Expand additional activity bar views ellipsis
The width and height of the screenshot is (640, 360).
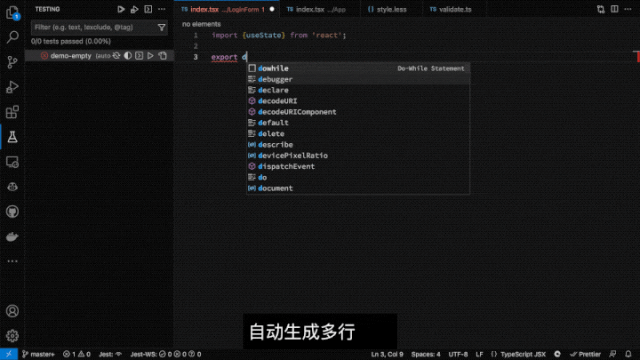(x=12, y=261)
